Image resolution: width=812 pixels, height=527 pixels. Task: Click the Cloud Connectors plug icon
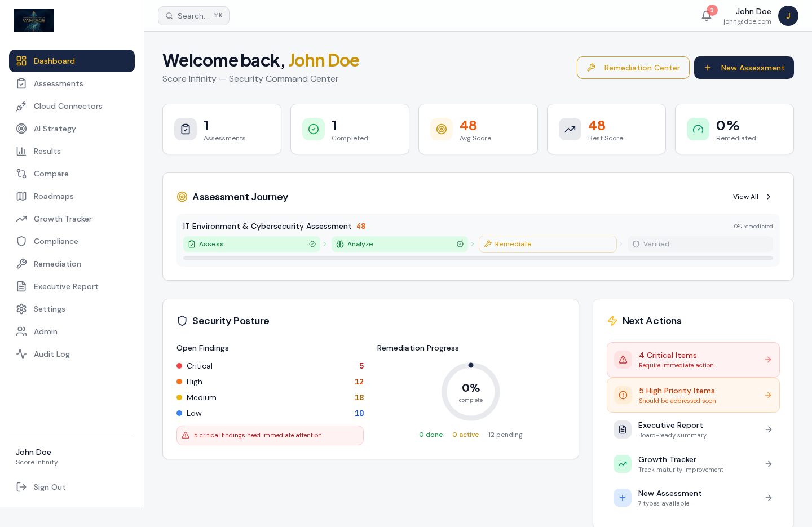point(21,106)
